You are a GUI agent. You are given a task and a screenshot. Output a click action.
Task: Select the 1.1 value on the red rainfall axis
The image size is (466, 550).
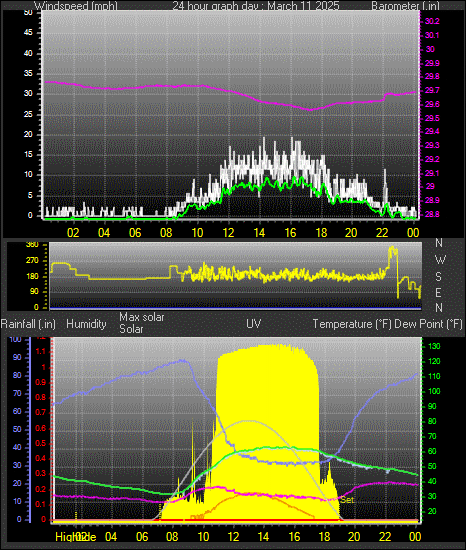pos(41,351)
